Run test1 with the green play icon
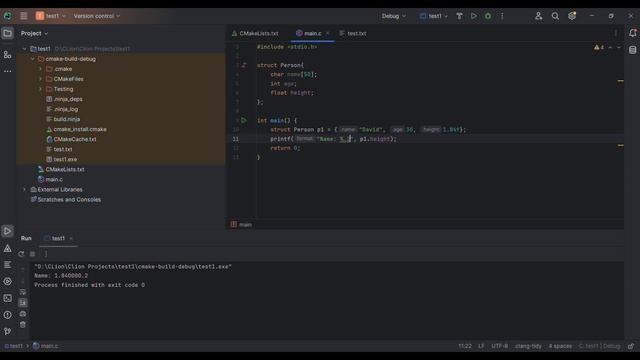This screenshot has width=640, height=360. pyautogui.click(x=473, y=16)
